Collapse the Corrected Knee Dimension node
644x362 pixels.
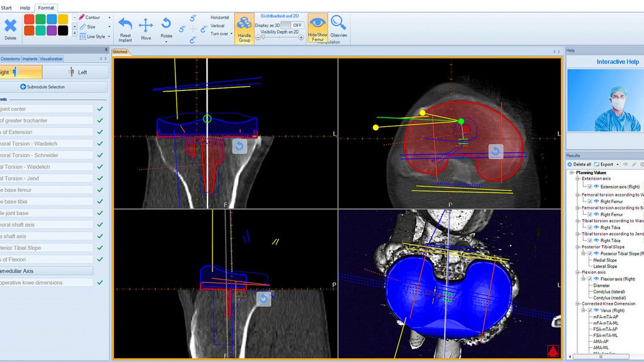pyautogui.click(x=577, y=304)
